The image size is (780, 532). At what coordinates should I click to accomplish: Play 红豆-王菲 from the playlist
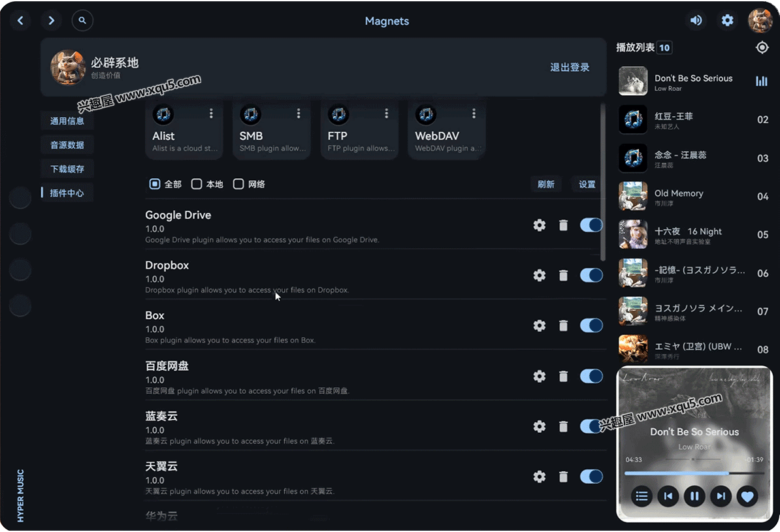[694, 120]
